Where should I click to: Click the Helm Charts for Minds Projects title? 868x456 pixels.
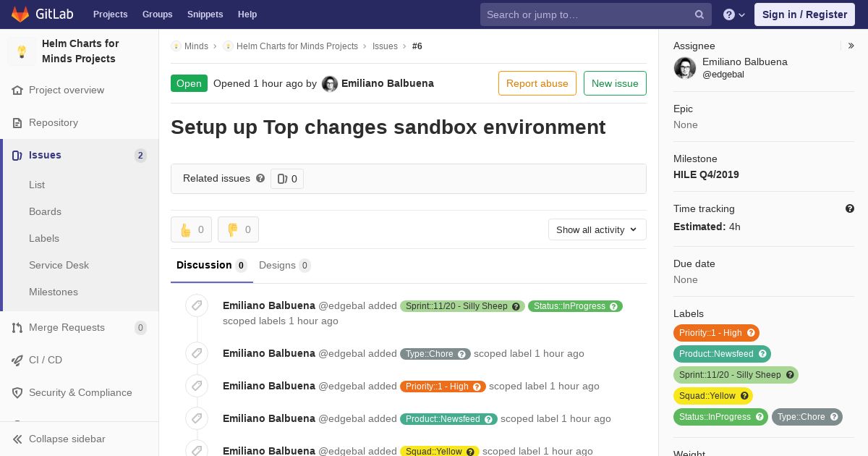click(x=80, y=51)
